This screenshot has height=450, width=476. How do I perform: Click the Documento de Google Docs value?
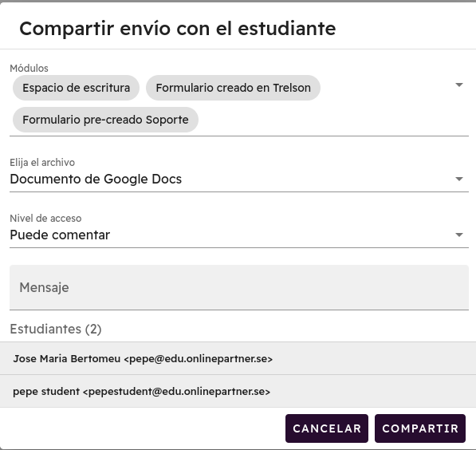pos(96,179)
